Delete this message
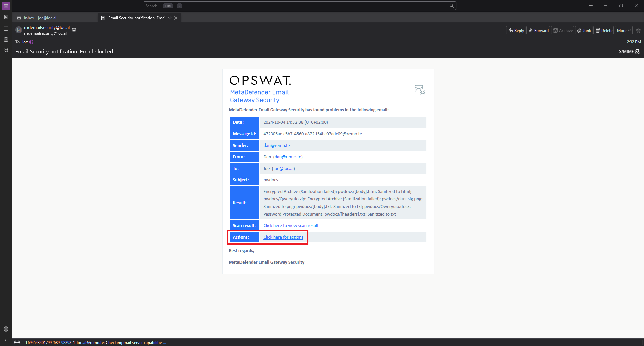 604,30
